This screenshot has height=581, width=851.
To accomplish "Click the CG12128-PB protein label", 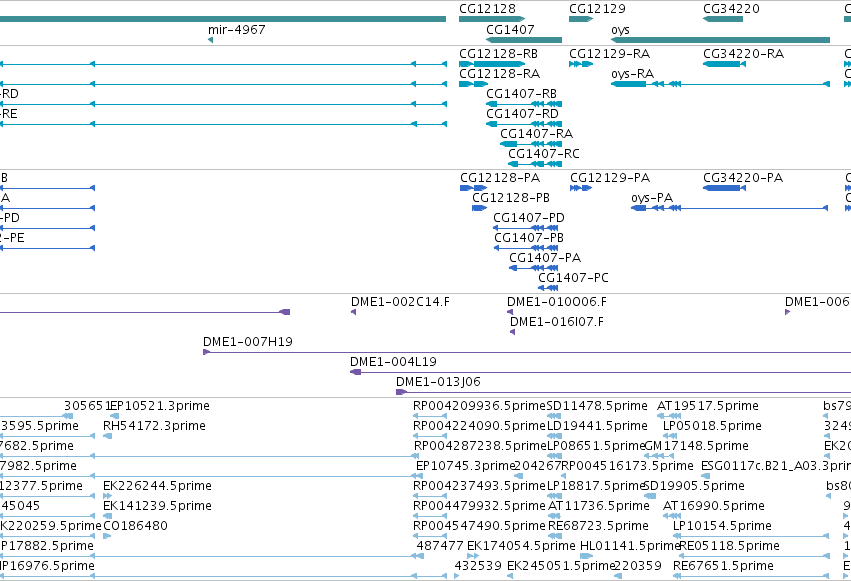I will pyautogui.click(x=511, y=198).
